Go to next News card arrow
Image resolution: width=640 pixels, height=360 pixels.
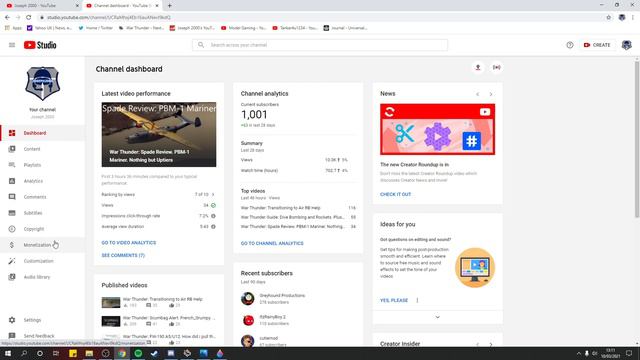click(x=491, y=94)
